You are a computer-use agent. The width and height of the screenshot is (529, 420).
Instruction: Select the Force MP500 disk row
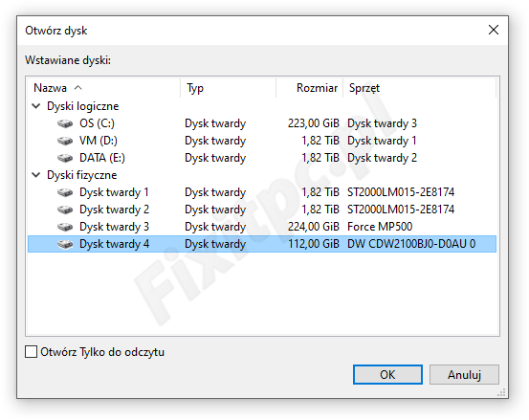[262, 227]
